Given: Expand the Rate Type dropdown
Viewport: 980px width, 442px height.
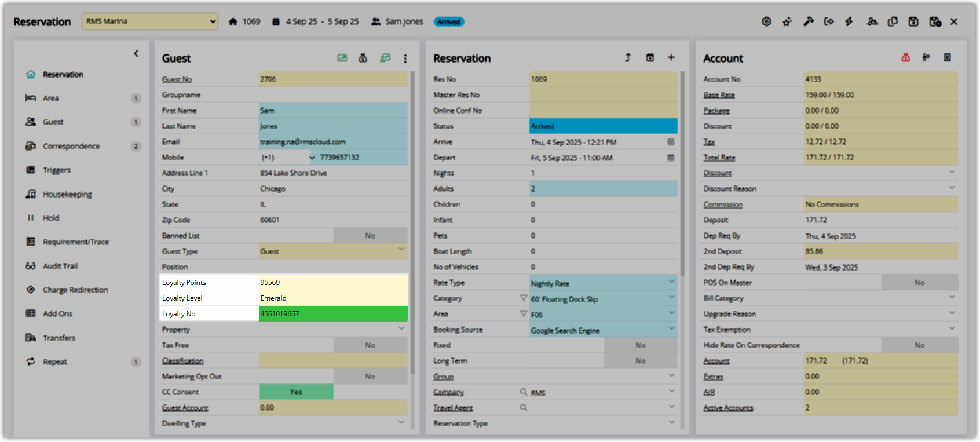Looking at the screenshot, I should coord(671,282).
